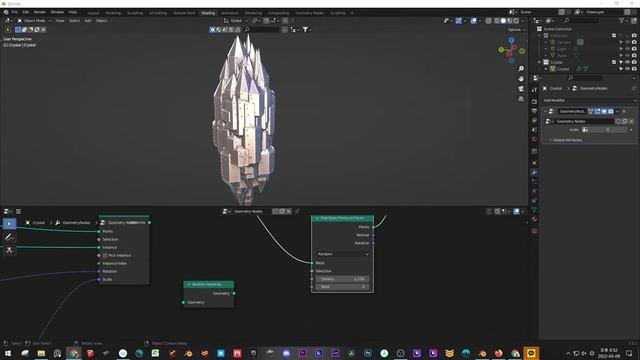Toggle viewport overlays button
640x360 pixels.
click(x=473, y=20)
